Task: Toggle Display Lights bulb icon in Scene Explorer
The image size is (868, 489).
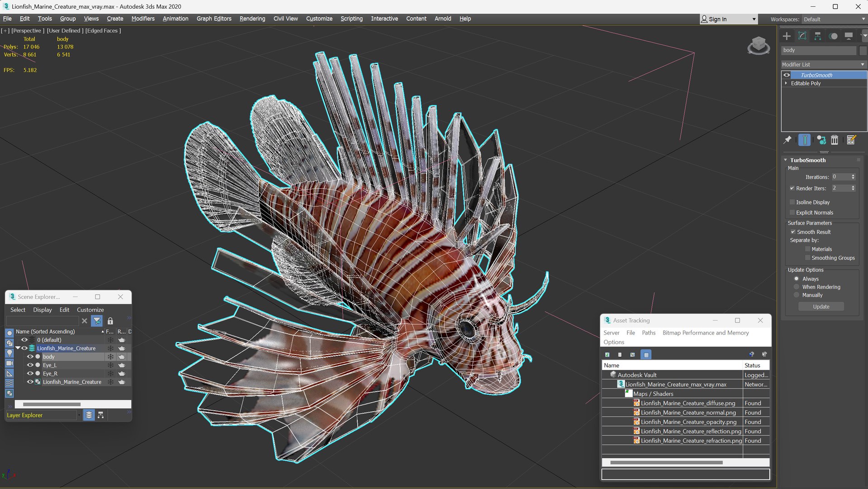Action: click(9, 353)
